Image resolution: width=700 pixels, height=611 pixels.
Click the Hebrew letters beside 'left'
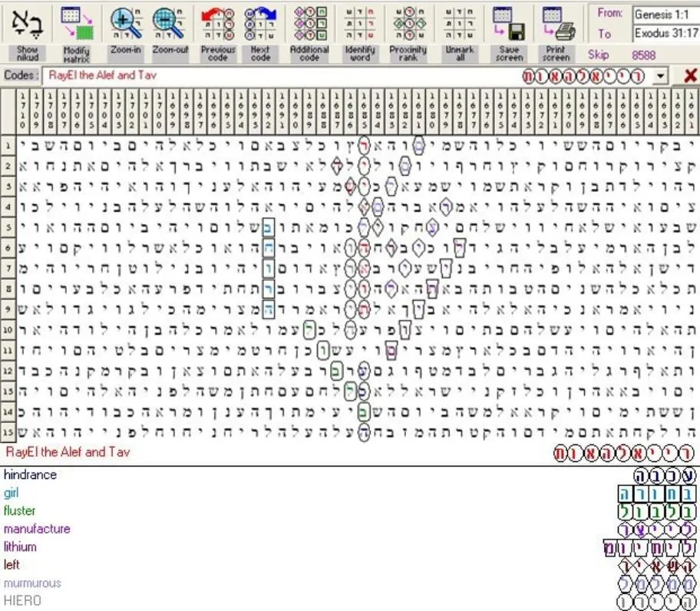click(657, 566)
